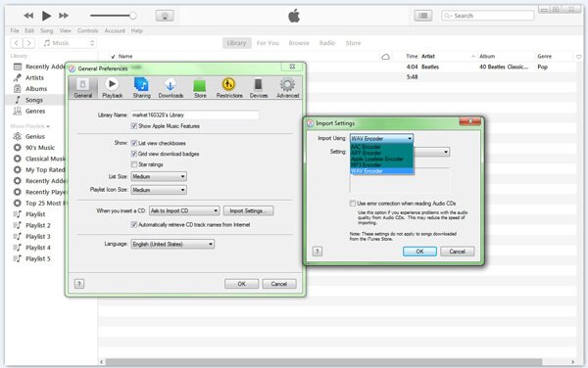Image resolution: width=588 pixels, height=368 pixels.
Task: Select the Store preferences tab icon
Action: tap(200, 88)
